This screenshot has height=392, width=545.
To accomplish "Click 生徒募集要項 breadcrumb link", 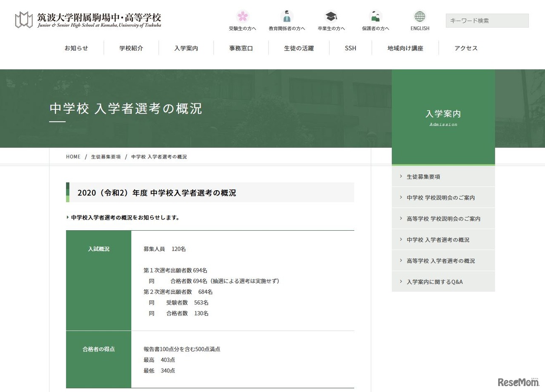I will click(x=106, y=157).
